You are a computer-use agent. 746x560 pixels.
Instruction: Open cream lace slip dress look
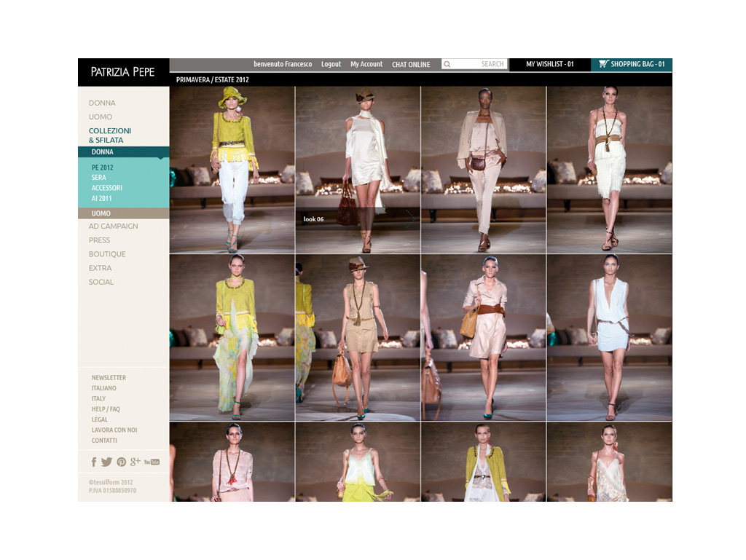[x=610, y=462]
